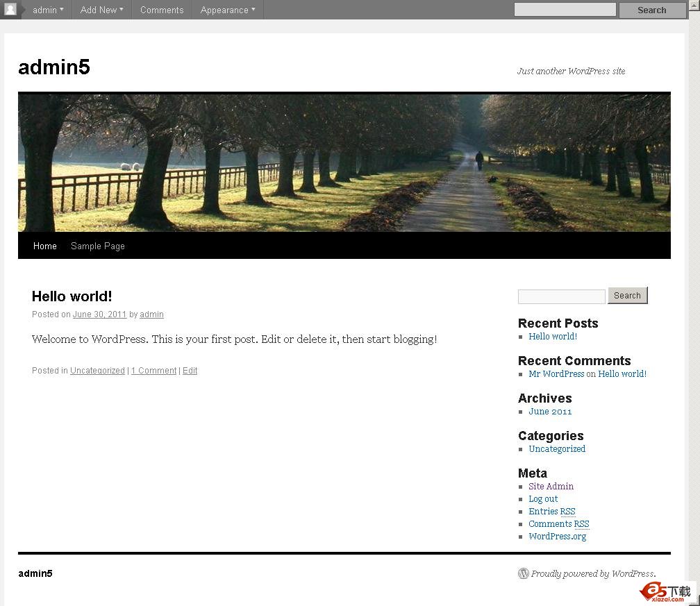The width and height of the screenshot is (700, 606).
Task: Open the June 2011 archive
Action: (x=550, y=412)
